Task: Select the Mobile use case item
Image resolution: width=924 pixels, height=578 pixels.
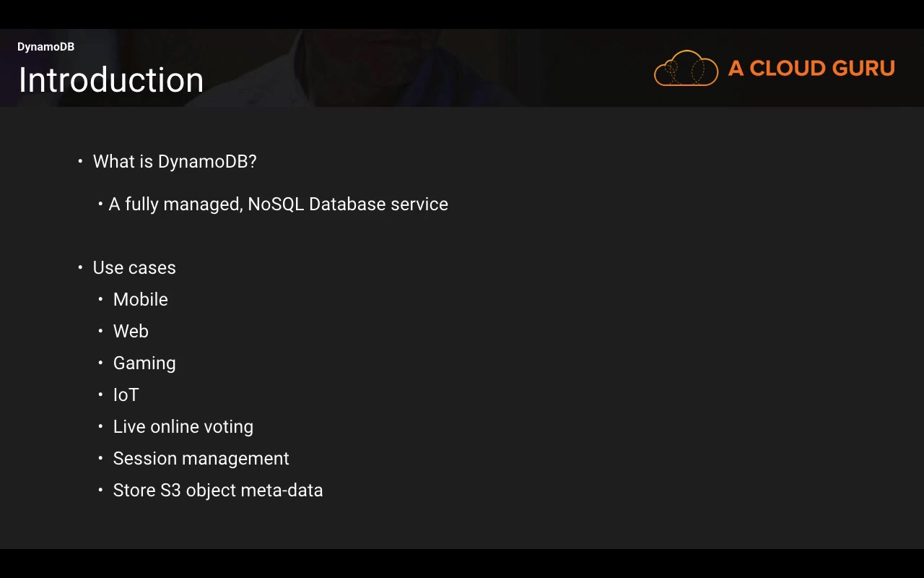Action: click(140, 300)
